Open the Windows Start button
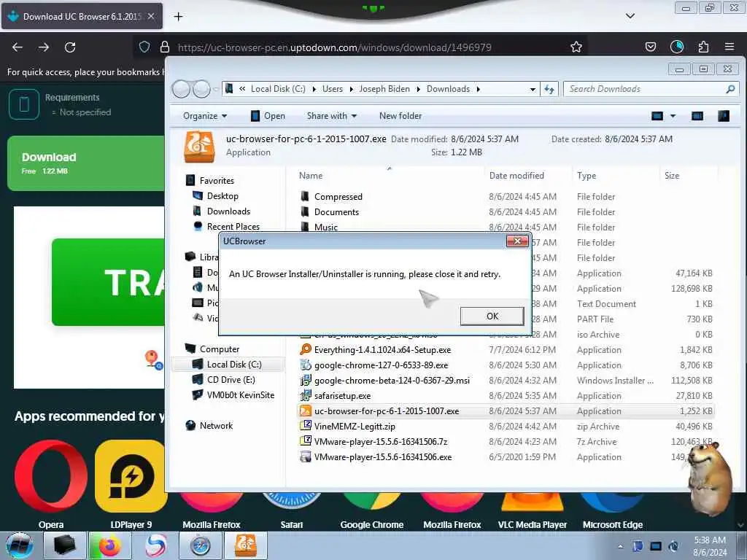The height and width of the screenshot is (560, 747). coord(20,545)
